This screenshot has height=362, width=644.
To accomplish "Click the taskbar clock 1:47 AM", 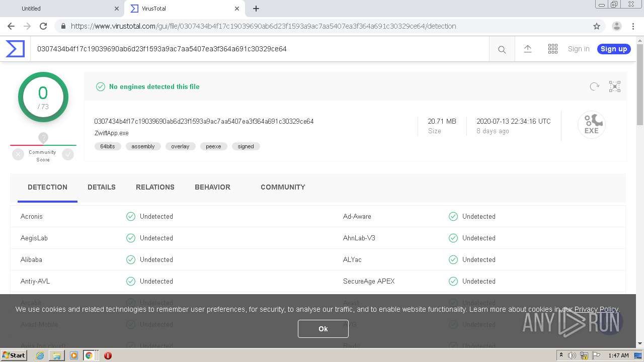I will [x=618, y=355].
